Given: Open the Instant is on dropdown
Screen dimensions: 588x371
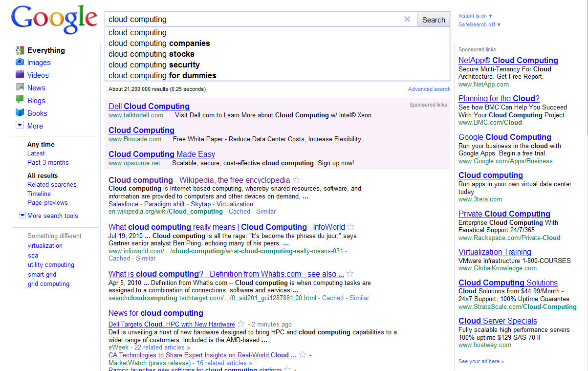Looking at the screenshot, I should click(x=475, y=16).
